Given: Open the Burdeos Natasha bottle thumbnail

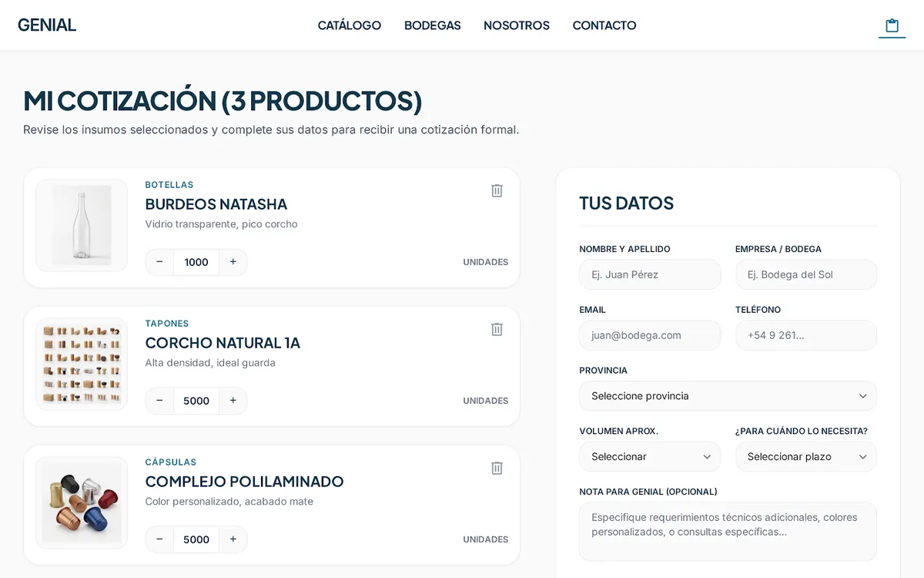Looking at the screenshot, I should click(82, 226).
